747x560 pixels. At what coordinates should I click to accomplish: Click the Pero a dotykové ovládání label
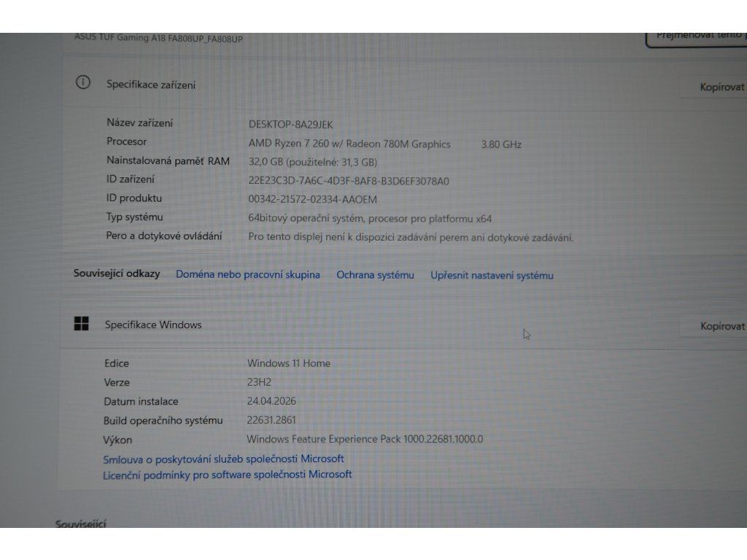coord(164,236)
